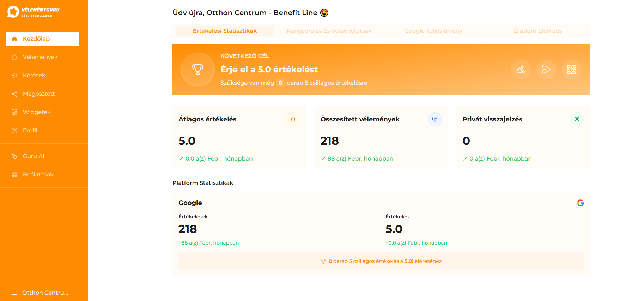Click the share icon beside Megosztott
This screenshot has width=644, height=301.
pos(14,94)
